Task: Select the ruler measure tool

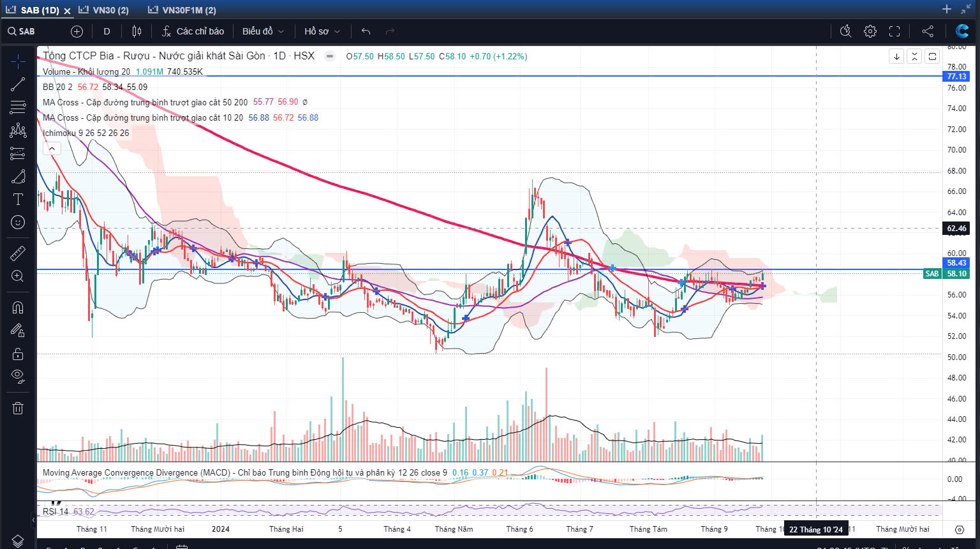Action: [x=18, y=253]
